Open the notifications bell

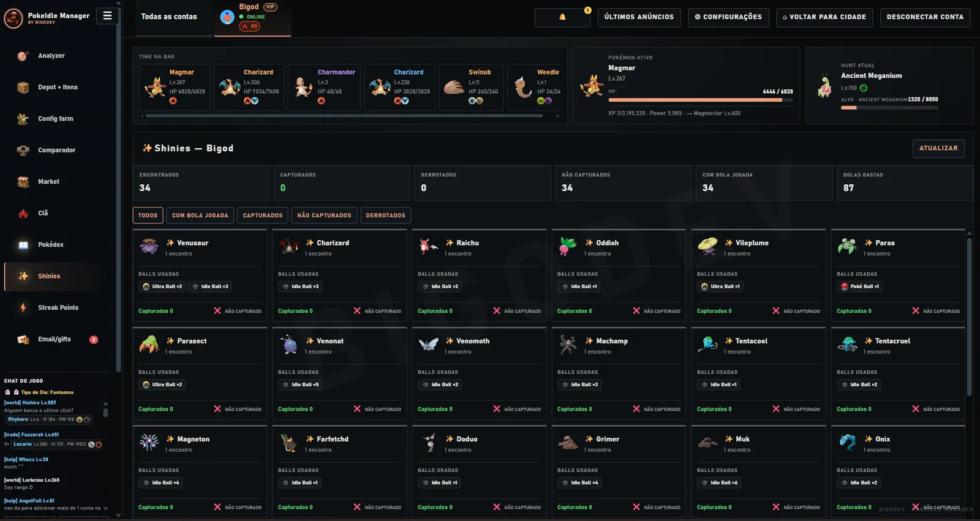pos(562,17)
